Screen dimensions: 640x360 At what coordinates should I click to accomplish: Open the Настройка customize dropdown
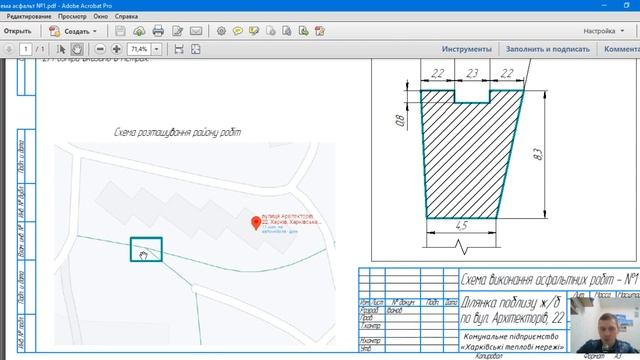pyautogui.click(x=604, y=31)
